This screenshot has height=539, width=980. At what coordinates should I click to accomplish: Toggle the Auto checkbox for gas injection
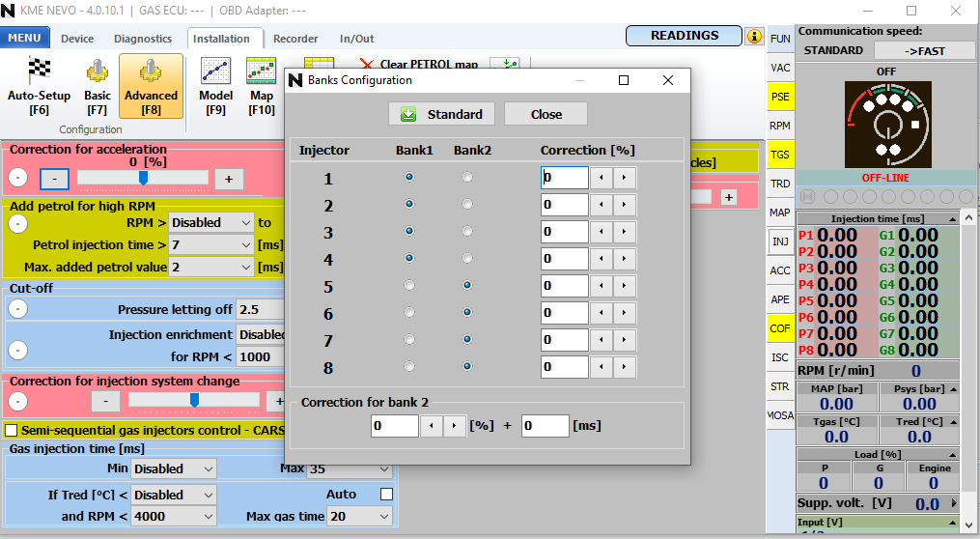(386, 494)
